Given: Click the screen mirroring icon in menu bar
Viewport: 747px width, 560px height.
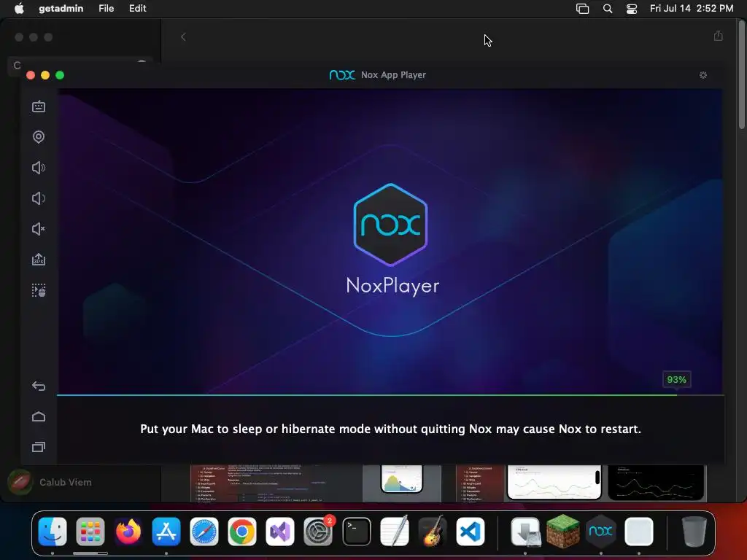Looking at the screenshot, I should [x=582, y=9].
